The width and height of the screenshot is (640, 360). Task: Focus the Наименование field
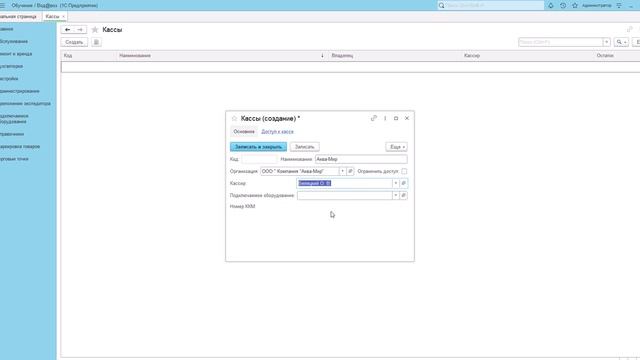[361, 159]
